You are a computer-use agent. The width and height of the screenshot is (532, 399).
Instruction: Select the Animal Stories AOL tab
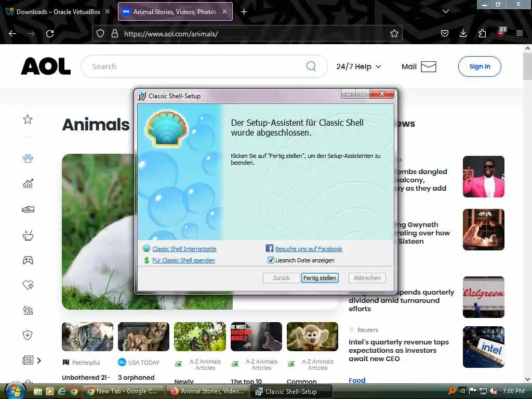pyautogui.click(x=175, y=11)
